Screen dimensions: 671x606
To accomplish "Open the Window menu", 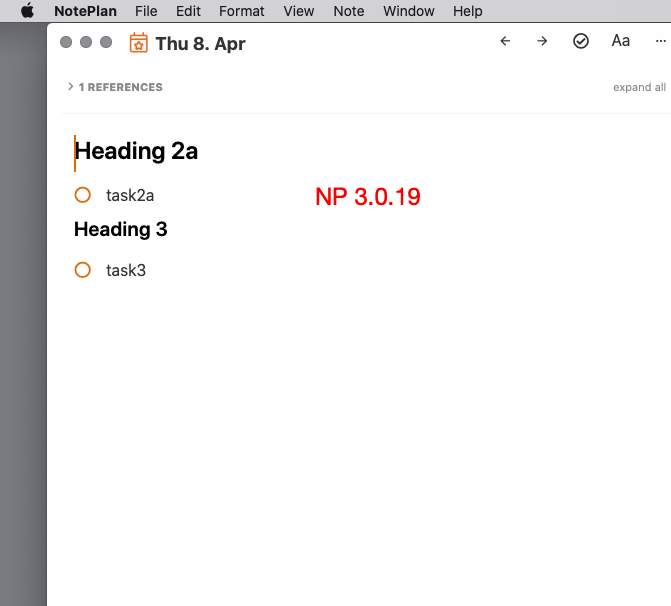I will [x=409, y=11].
